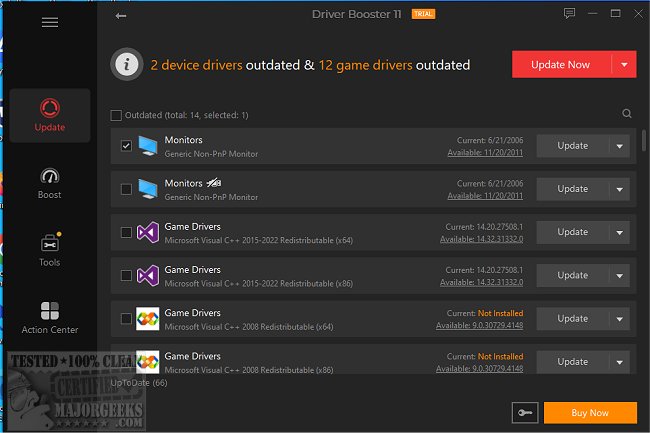Screen dimensions: 650x433
Task: Click "Current: 14.20.27508.1" in the x86 row
Action: (484, 270)
